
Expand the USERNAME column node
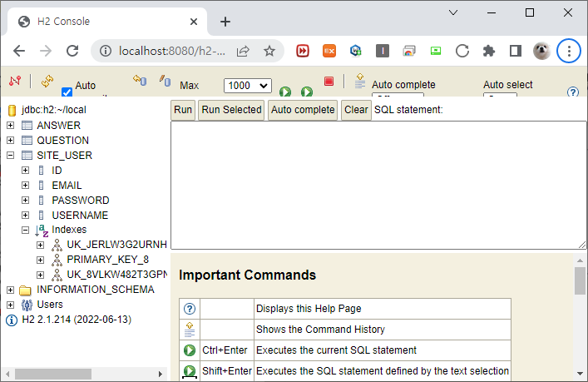tap(25, 216)
